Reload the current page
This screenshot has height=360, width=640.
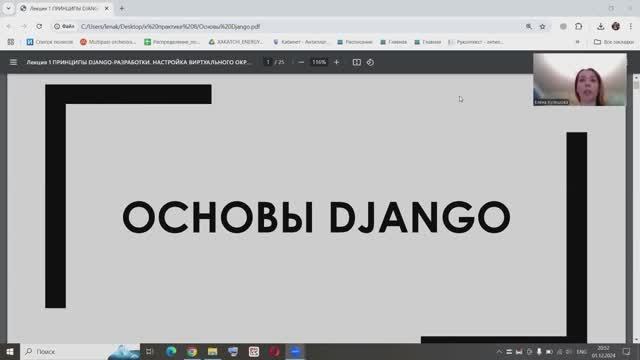(39, 27)
